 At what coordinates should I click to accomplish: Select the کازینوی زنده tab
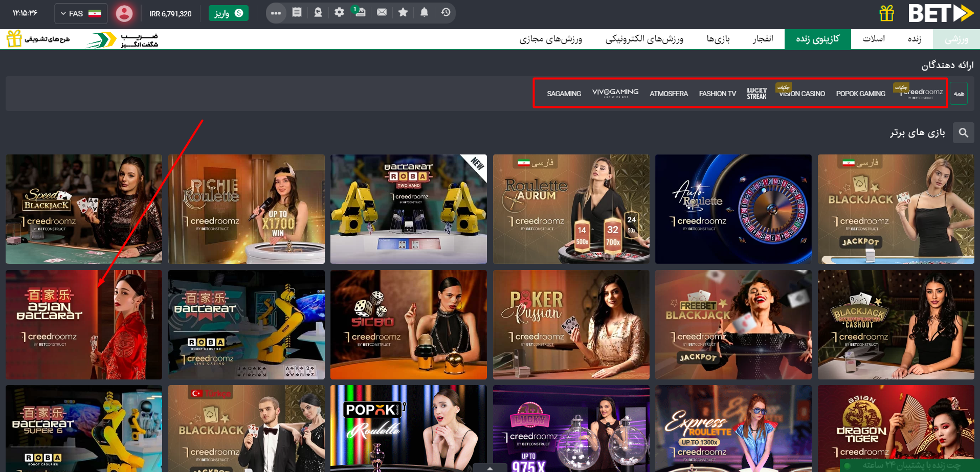tap(817, 39)
